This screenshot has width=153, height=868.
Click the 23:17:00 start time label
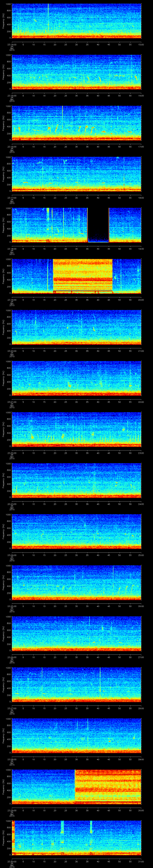[12, 197]
